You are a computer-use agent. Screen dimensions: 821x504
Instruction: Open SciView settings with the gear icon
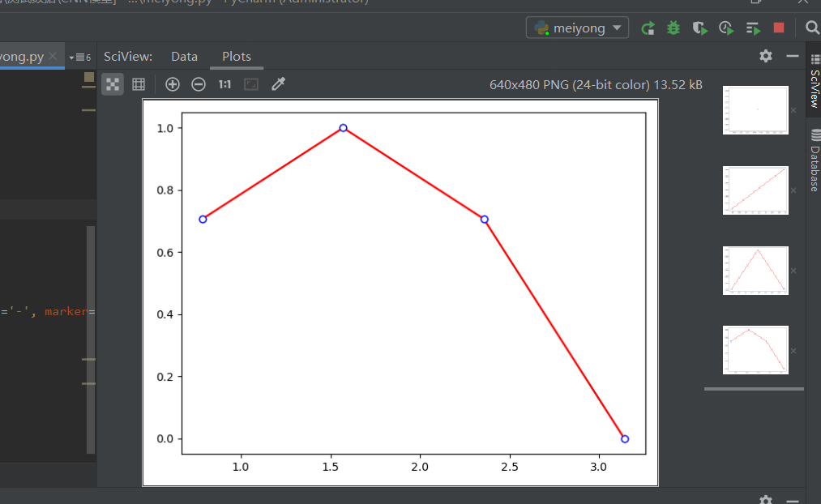click(765, 57)
